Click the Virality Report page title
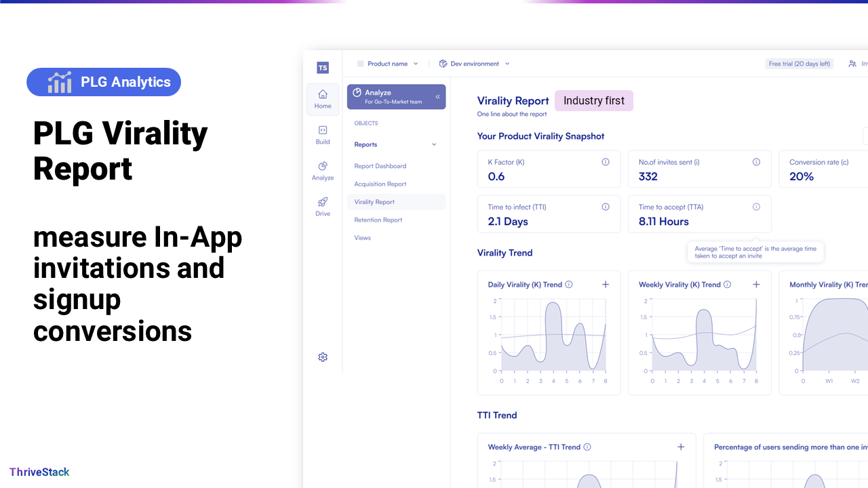 (513, 101)
